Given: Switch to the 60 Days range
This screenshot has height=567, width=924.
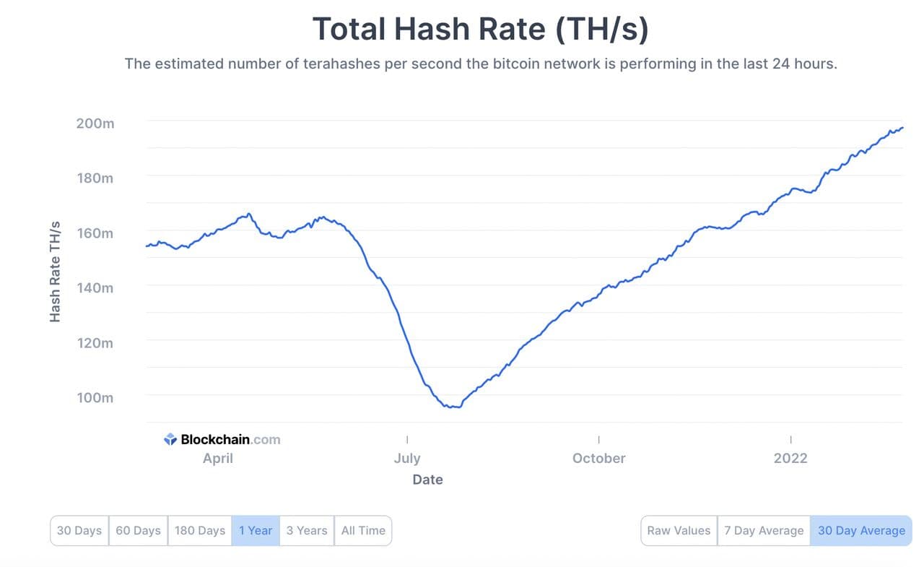Looking at the screenshot, I should tap(138, 530).
